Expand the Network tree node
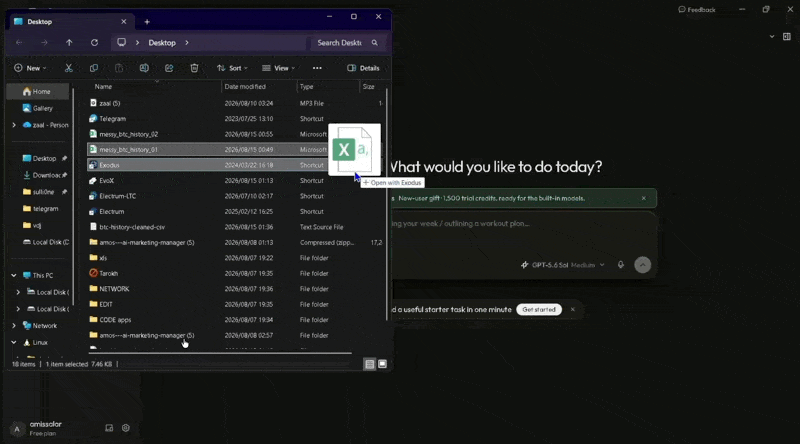Image resolution: width=800 pixels, height=444 pixels. [14, 326]
